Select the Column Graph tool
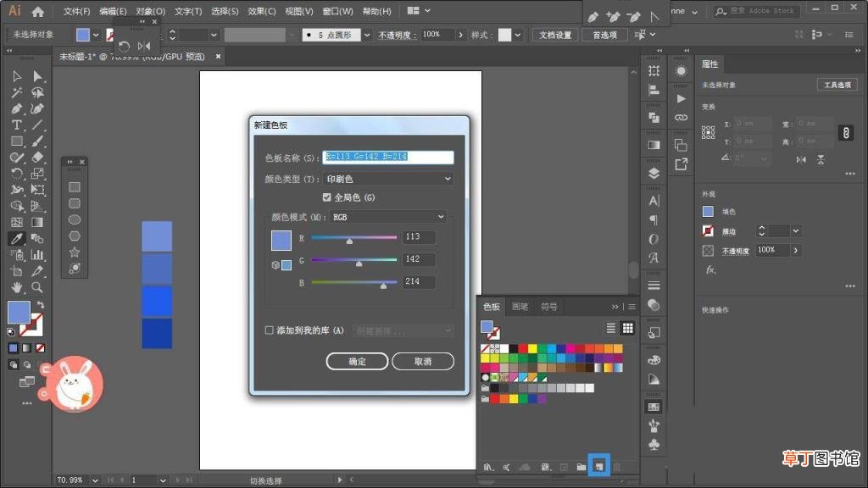868x488 pixels. 37,254
